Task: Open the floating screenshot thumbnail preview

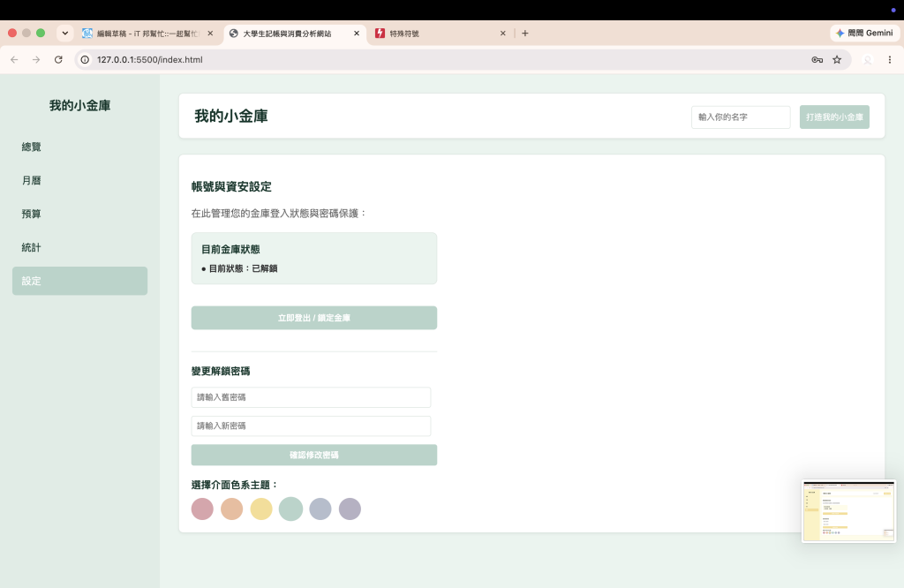Action: 848,511
